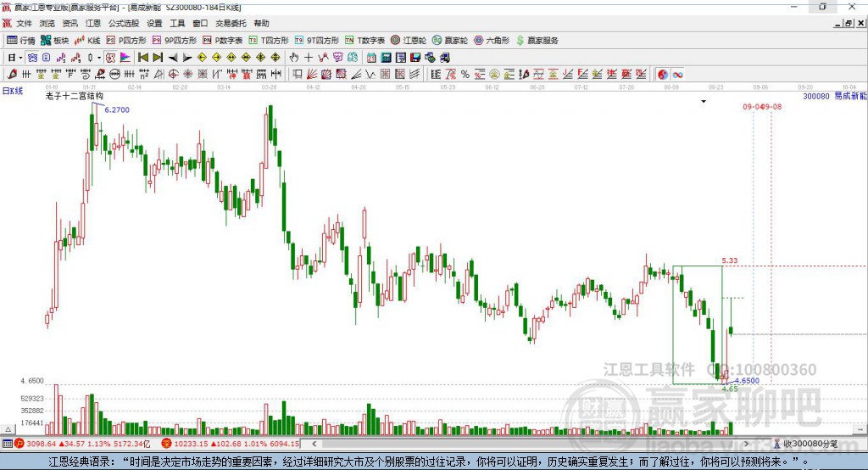Select the percent % retracement tool

[465, 75]
